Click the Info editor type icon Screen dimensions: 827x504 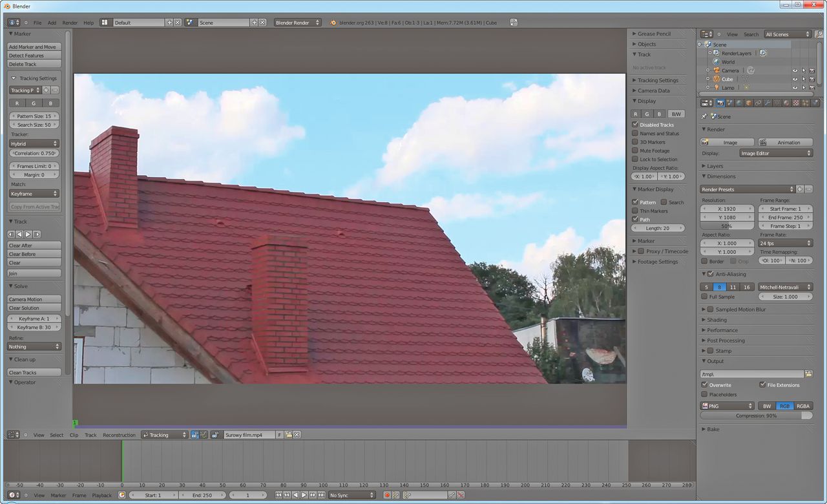pos(14,23)
